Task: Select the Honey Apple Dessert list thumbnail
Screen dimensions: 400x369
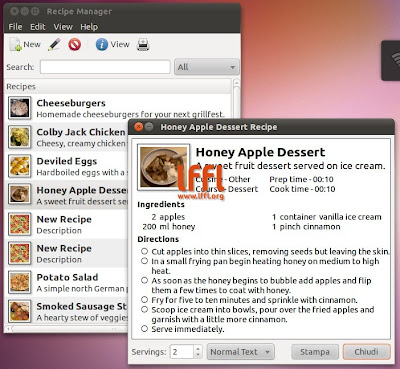Action: 19,195
